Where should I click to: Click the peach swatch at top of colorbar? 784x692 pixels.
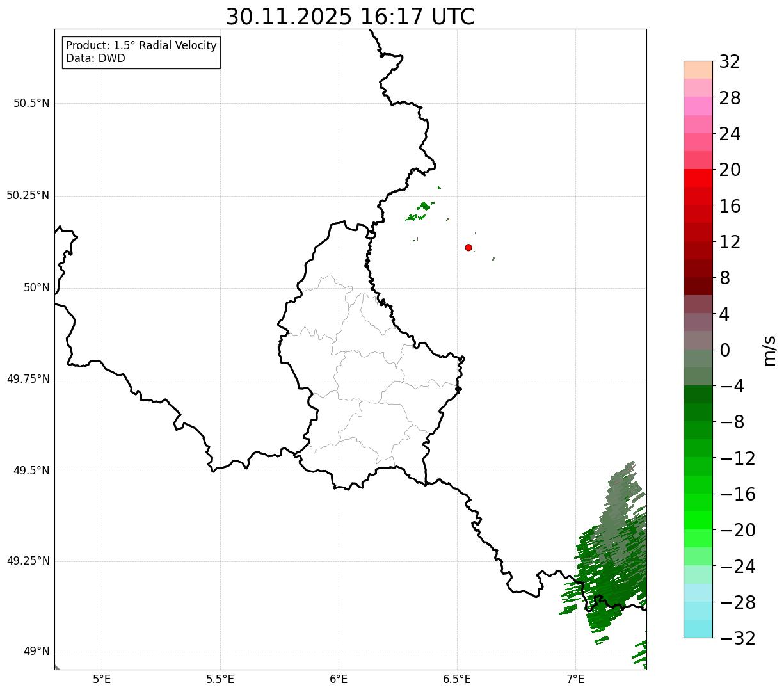698,70
